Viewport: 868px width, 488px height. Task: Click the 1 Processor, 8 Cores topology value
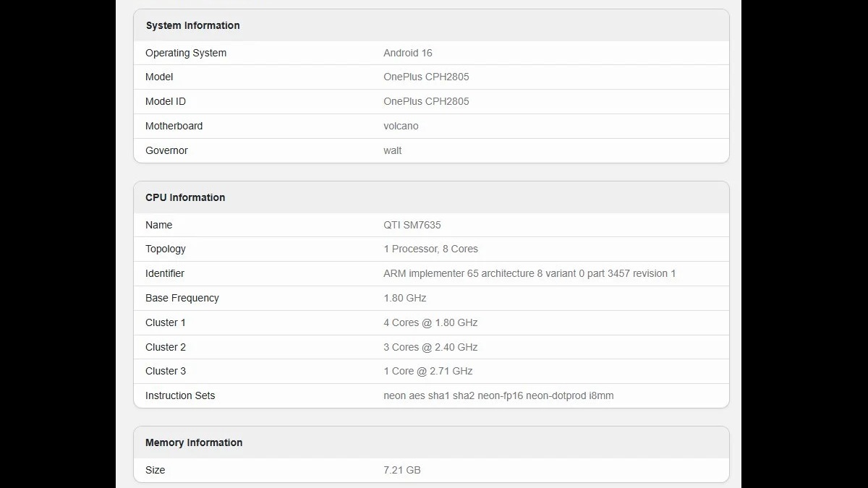pyautogui.click(x=430, y=249)
